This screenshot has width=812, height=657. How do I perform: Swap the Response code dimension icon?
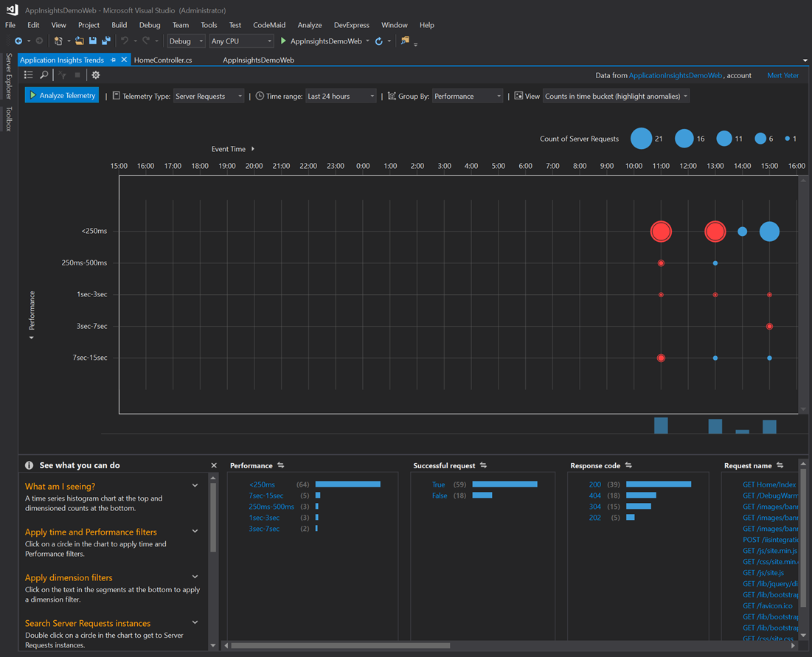click(628, 465)
